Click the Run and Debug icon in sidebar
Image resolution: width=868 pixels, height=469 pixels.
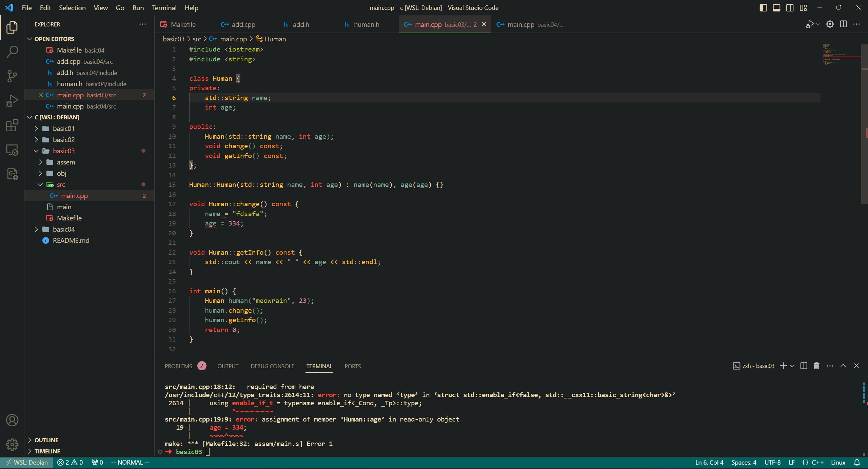13,101
